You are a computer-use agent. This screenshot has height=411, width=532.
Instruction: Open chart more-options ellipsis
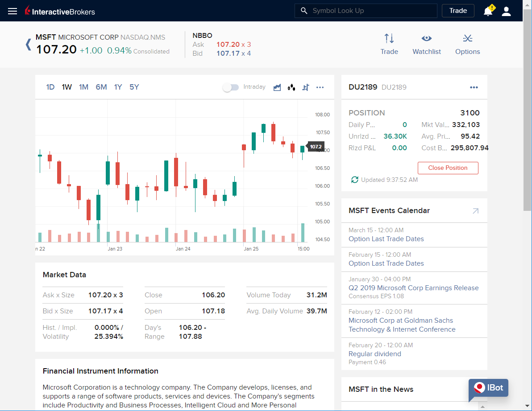click(320, 87)
